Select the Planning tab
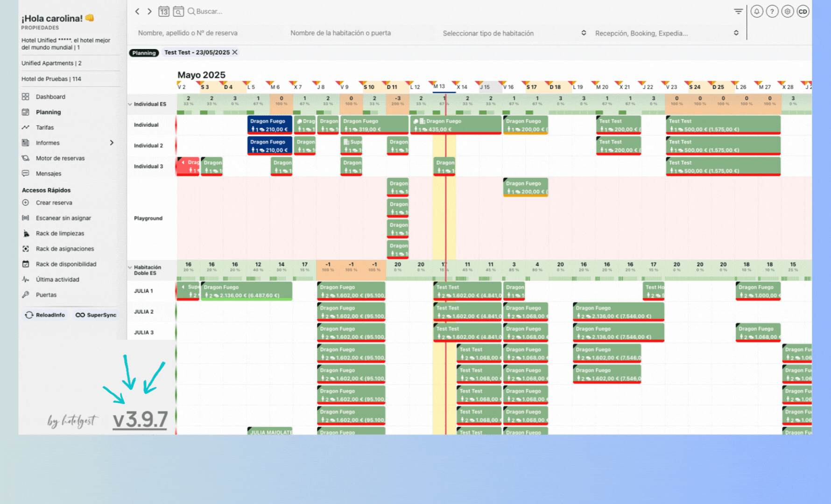The width and height of the screenshot is (831, 504). click(144, 53)
